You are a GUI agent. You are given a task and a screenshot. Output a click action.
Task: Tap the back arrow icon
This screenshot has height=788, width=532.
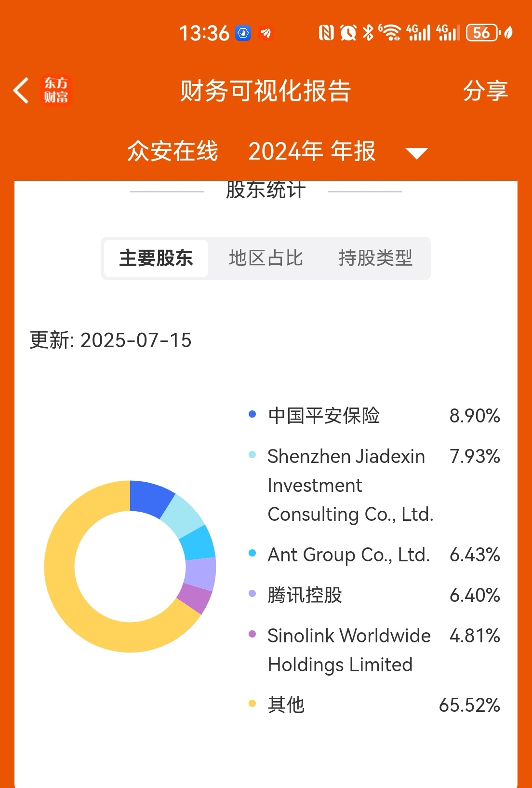21,90
